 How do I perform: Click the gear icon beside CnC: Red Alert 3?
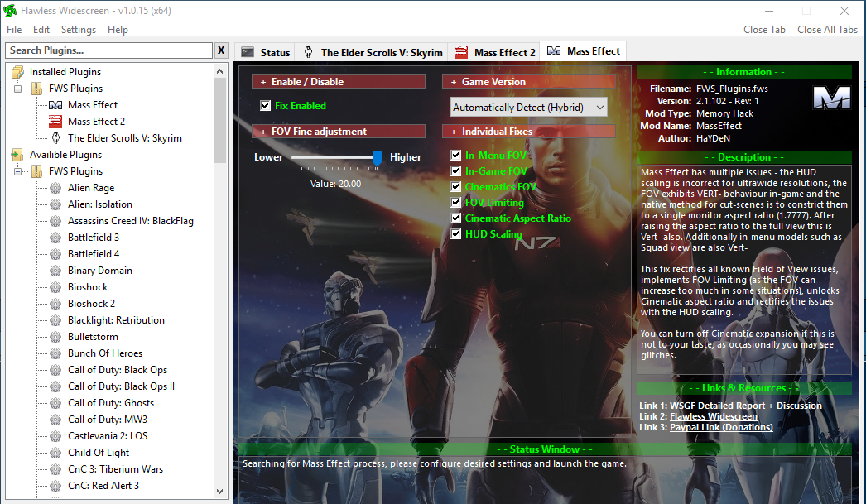pyautogui.click(x=55, y=486)
